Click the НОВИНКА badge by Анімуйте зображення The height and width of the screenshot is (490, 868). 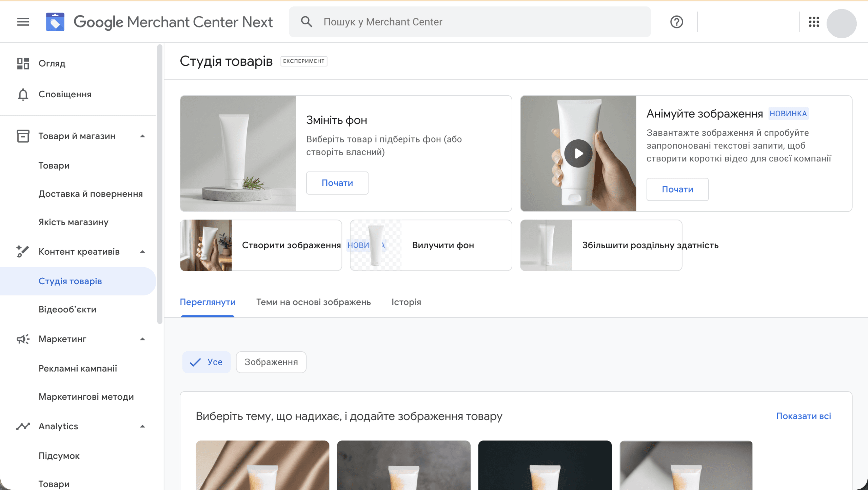[x=788, y=114]
